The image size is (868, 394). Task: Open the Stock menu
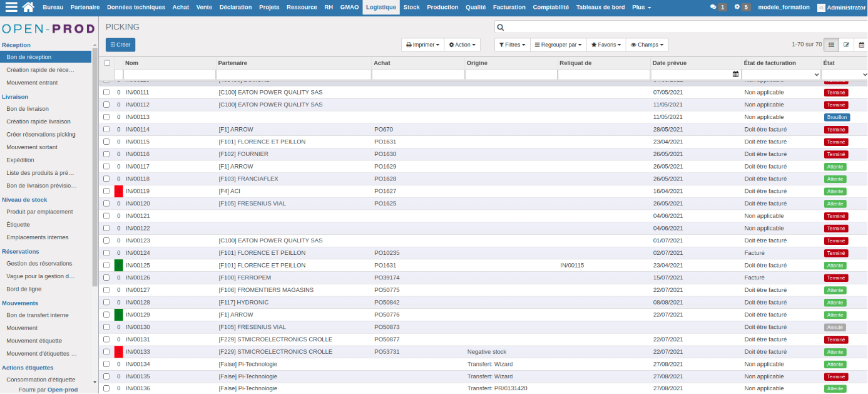411,7
